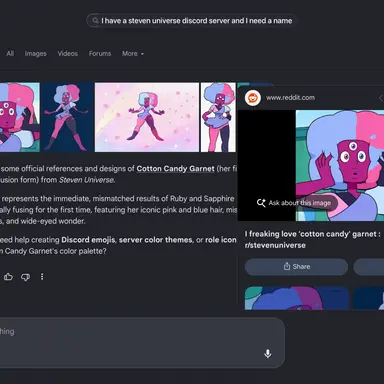Select the italic text 'Steven Universe'

click(x=87, y=180)
